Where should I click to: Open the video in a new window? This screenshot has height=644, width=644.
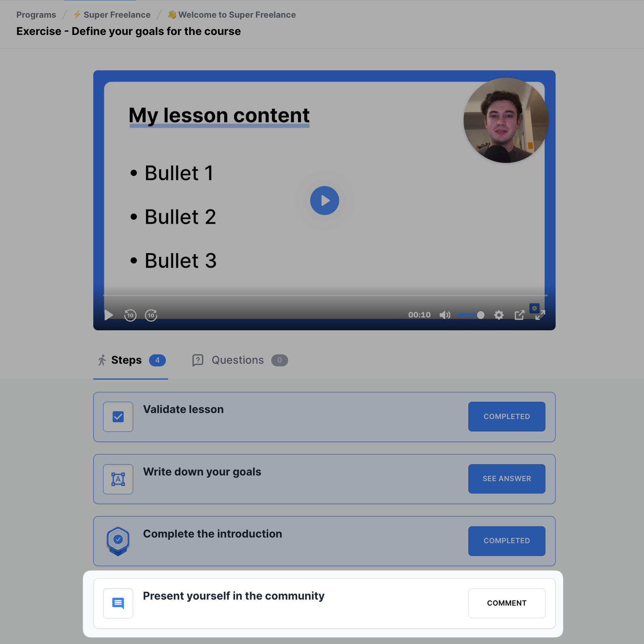click(x=519, y=315)
